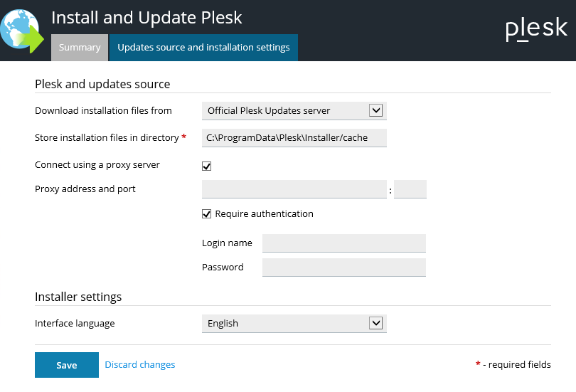Click the required fields legend text
Screen dimensions: 576x392
tap(517, 365)
